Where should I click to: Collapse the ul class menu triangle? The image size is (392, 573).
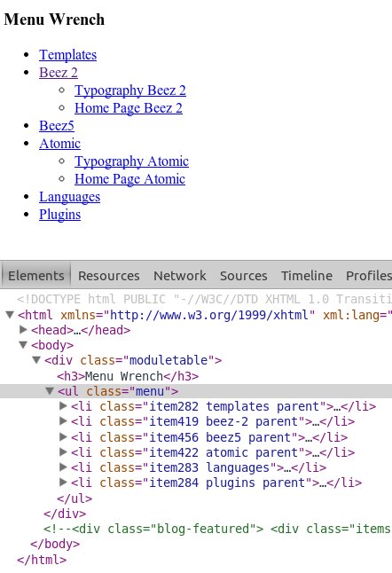click(x=50, y=391)
